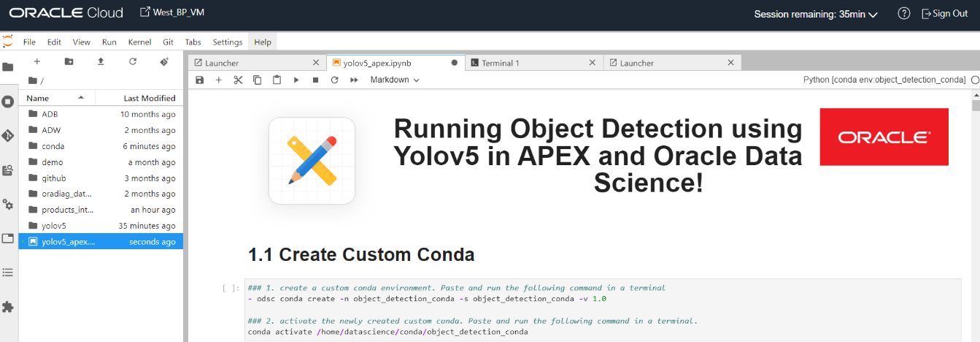Open the Markdown cell type dropdown
The image size is (980, 342).
pyautogui.click(x=395, y=80)
